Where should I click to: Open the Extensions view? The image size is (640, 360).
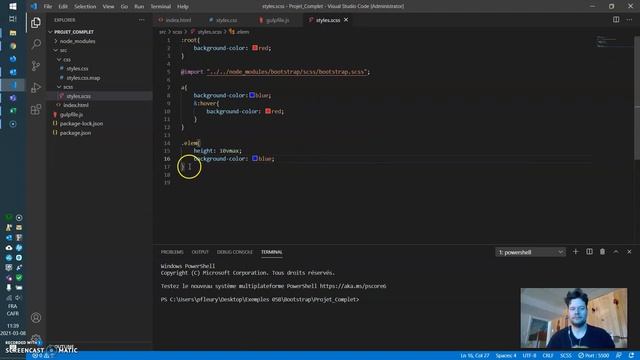click(36, 109)
